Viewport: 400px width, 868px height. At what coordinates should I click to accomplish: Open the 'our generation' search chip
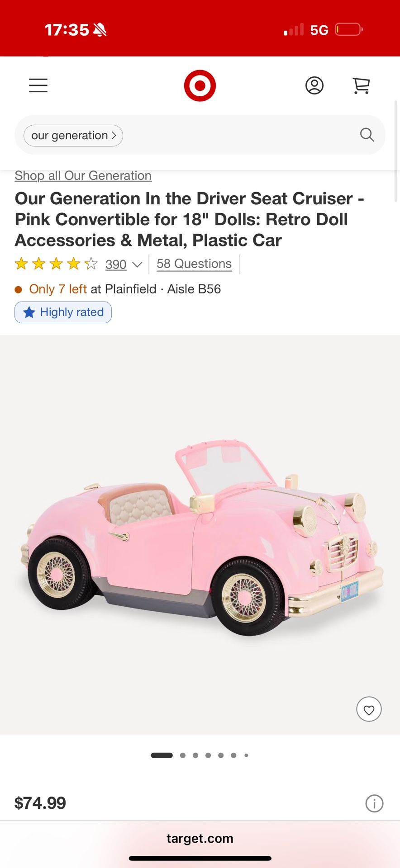click(x=73, y=136)
